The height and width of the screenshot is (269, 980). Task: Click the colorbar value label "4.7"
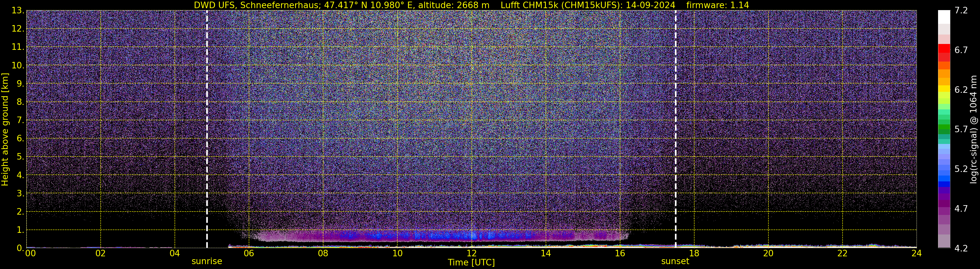pos(961,209)
